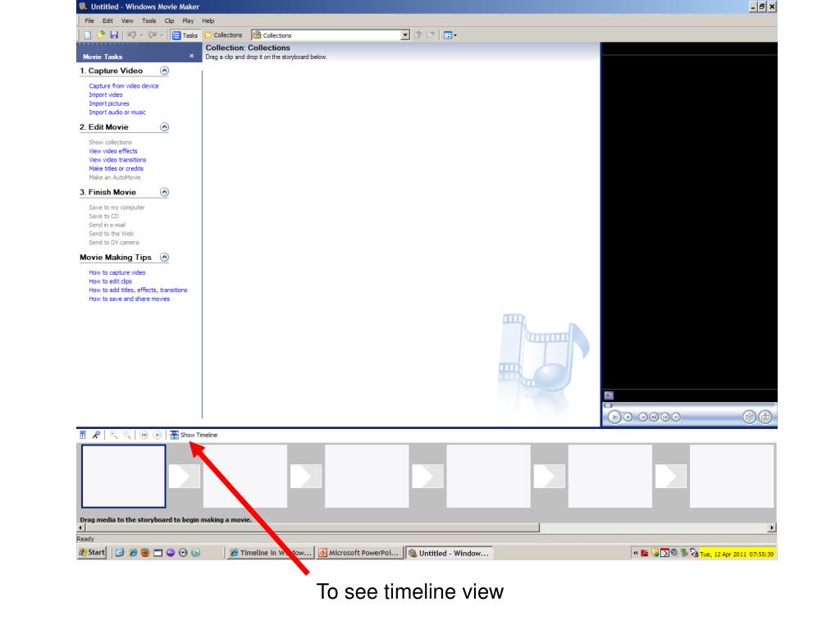Toggle the Tasks pane button
This screenshot has width=840, height=630.
[x=185, y=35]
